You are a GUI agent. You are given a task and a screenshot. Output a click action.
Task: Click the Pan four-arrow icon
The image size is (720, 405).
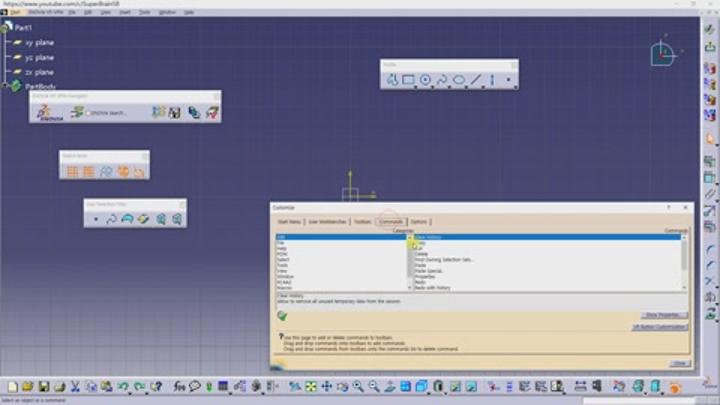coord(326,387)
